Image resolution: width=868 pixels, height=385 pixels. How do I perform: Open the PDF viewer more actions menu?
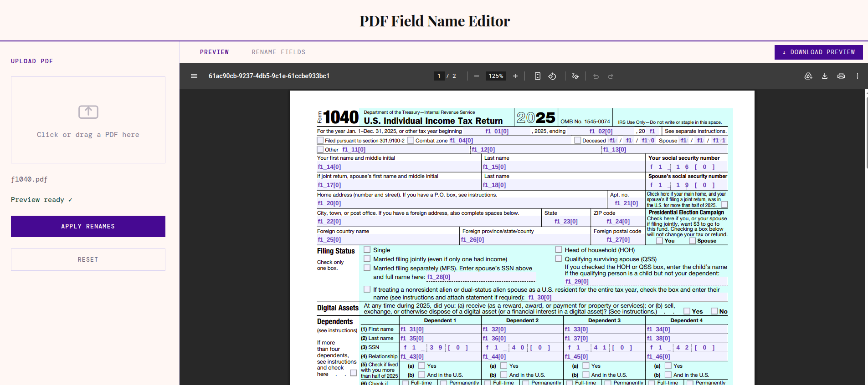tap(858, 76)
